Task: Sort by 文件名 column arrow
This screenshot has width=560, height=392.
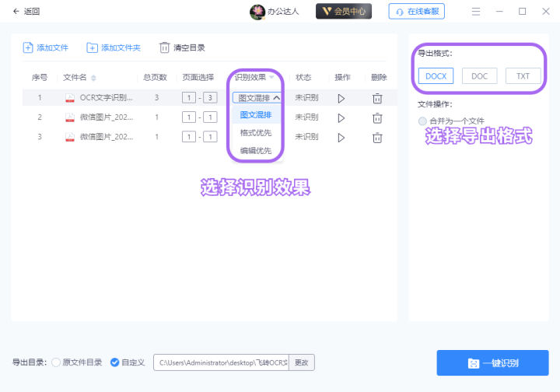Action: (x=93, y=78)
